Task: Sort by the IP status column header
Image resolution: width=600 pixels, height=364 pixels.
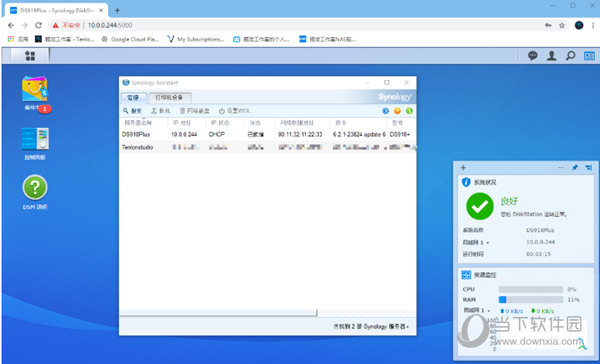Action: click(220, 123)
